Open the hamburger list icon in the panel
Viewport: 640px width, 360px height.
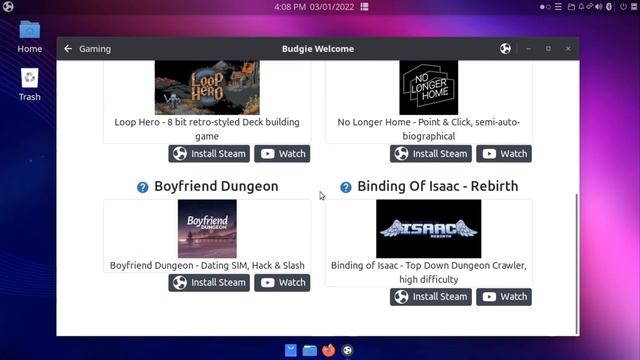(558, 7)
